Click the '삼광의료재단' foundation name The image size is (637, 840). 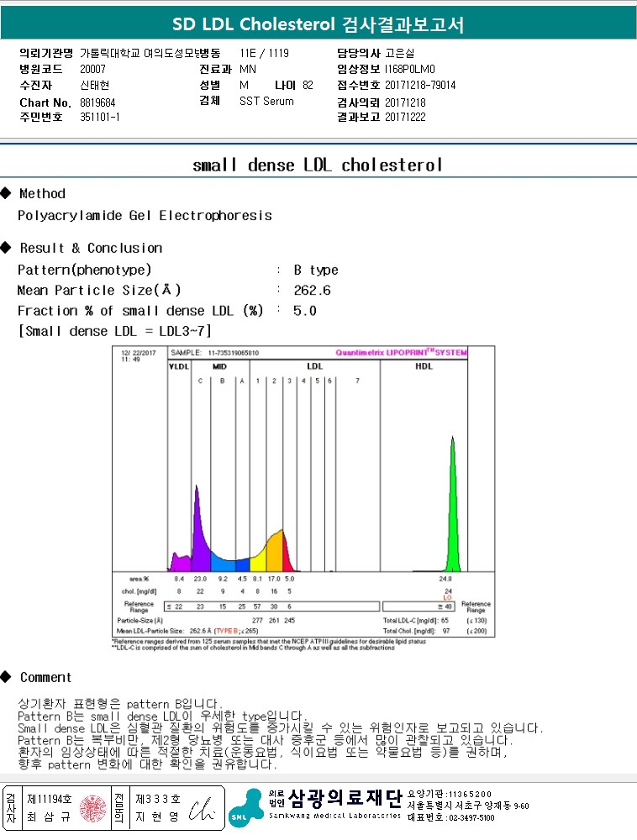click(345, 798)
